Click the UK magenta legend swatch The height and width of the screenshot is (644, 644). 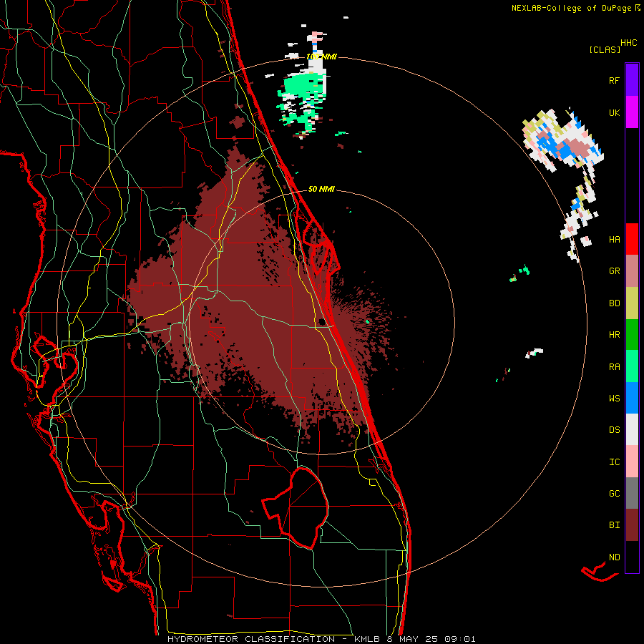632,112
